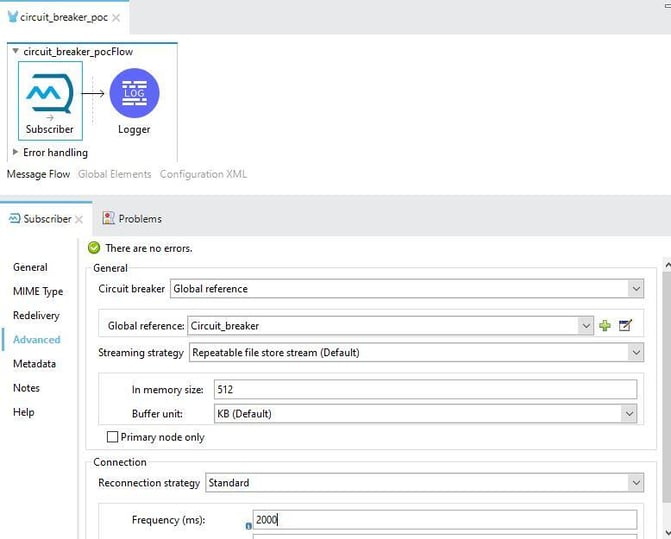Click the Mule icon on circuit_breaker_poc tab

click(13, 17)
